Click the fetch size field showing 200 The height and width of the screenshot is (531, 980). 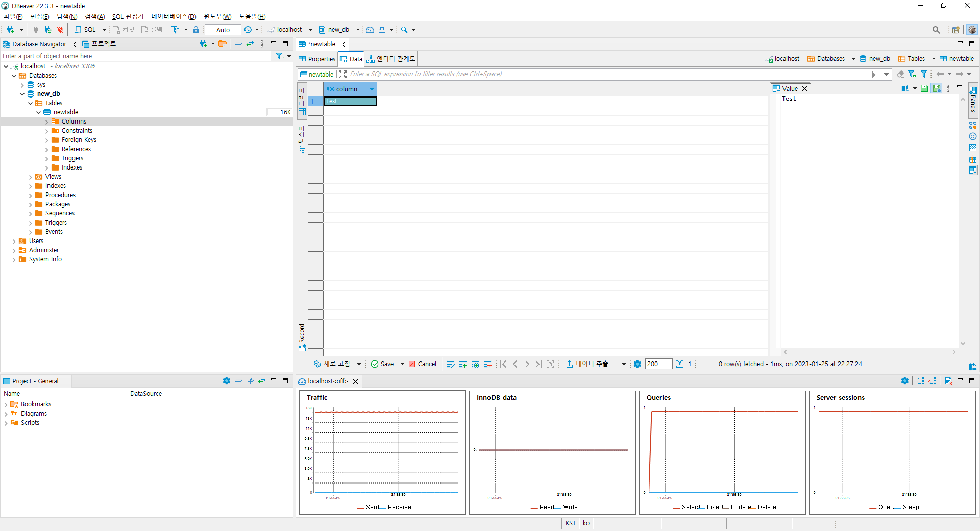[658, 364]
